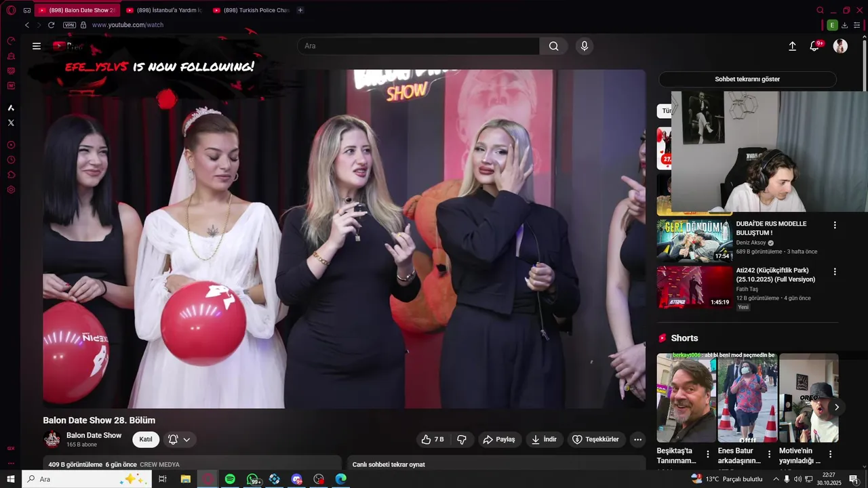Expand notification bell subscription dropdown
Viewport: 868px width, 488px height.
(179, 439)
